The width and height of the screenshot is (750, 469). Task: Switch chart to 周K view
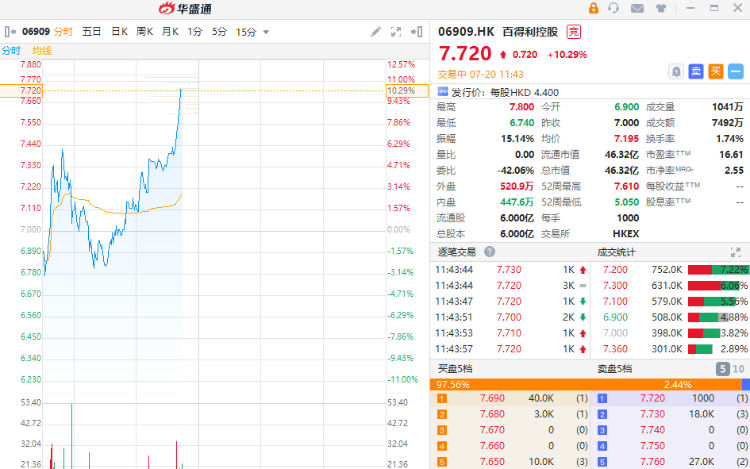[144, 32]
